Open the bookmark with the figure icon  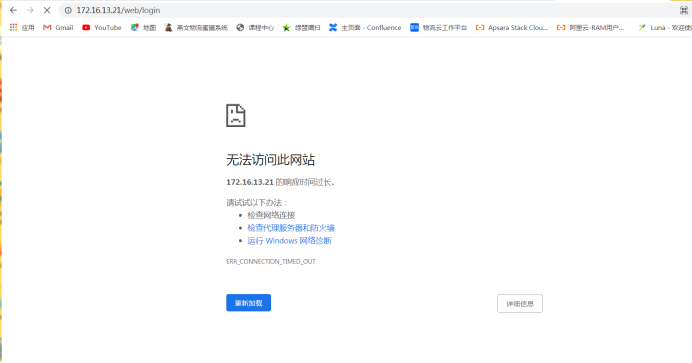(196, 27)
